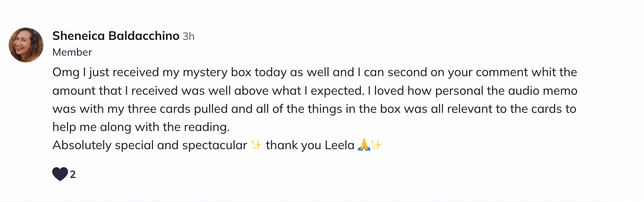Click the 3h timestamp
644x202 pixels.
pos(188,36)
